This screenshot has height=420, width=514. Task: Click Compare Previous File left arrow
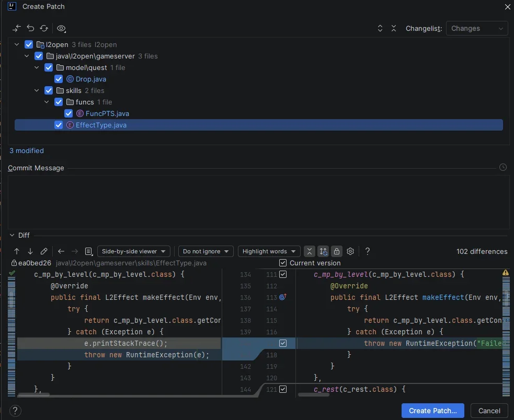(x=61, y=251)
